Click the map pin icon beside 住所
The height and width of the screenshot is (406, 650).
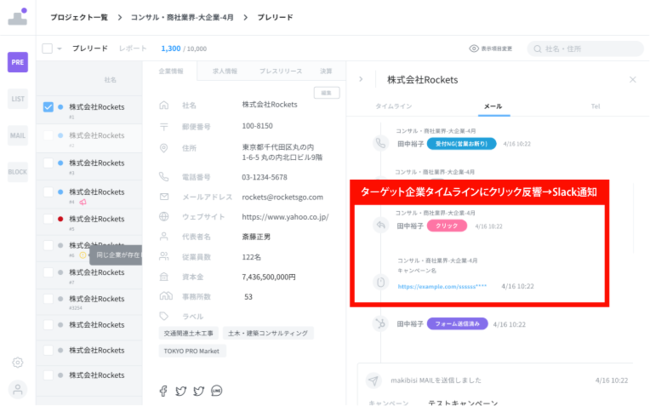coord(164,148)
